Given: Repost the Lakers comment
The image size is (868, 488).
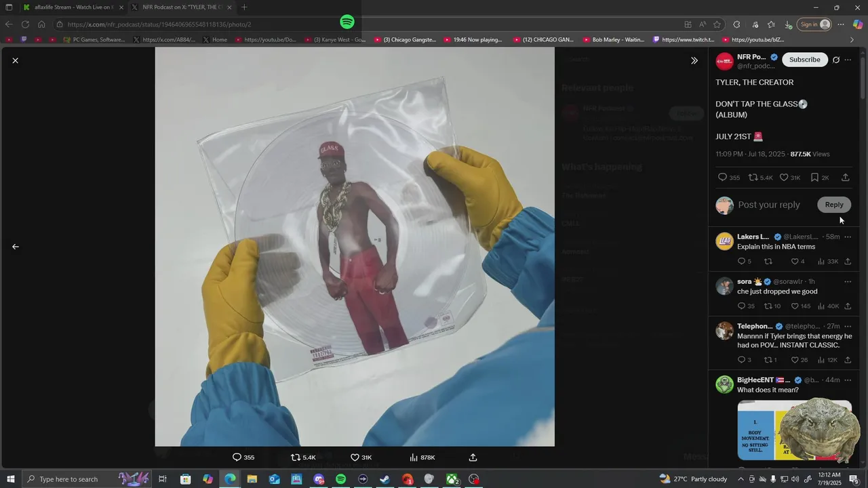Looking at the screenshot, I should pyautogui.click(x=768, y=262).
